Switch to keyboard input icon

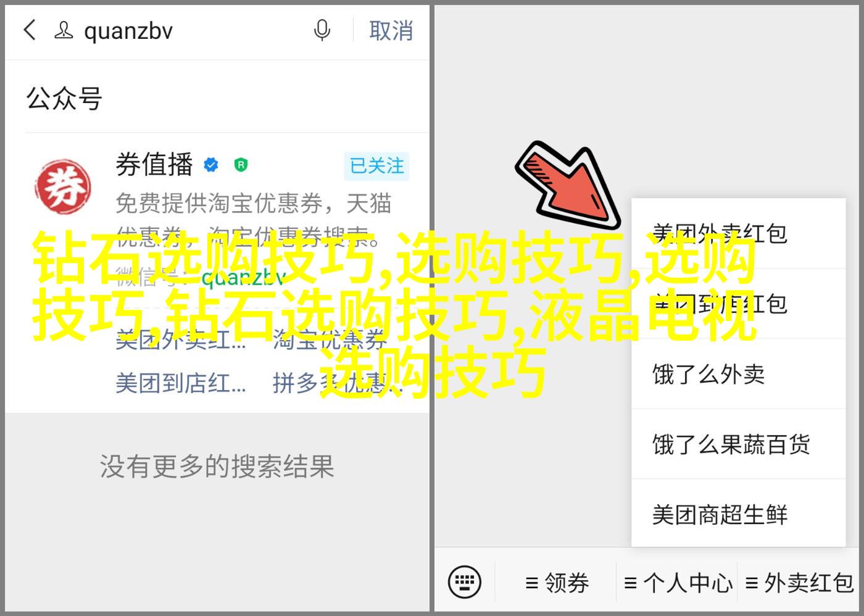[x=464, y=582]
